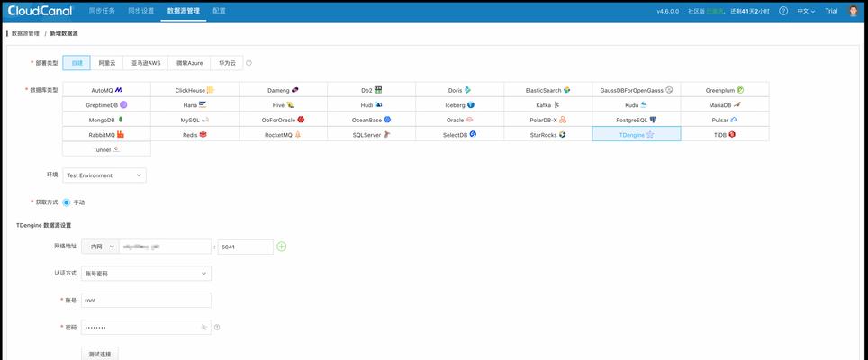Select Dameng database type

coord(283,90)
